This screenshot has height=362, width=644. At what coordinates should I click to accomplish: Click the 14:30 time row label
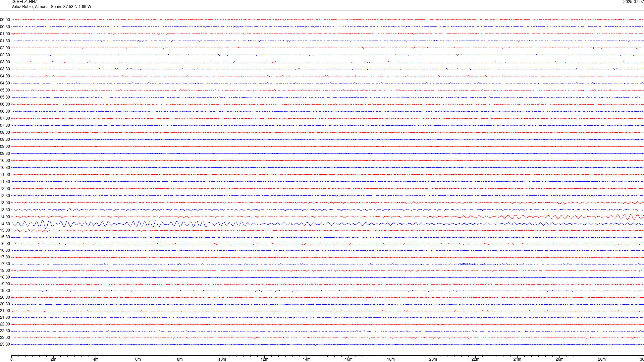tap(5, 224)
